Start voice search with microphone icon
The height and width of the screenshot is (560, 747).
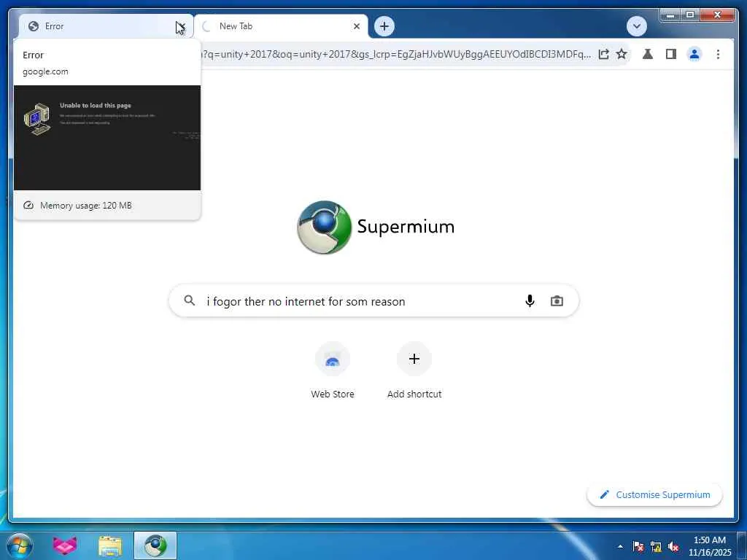coord(530,301)
